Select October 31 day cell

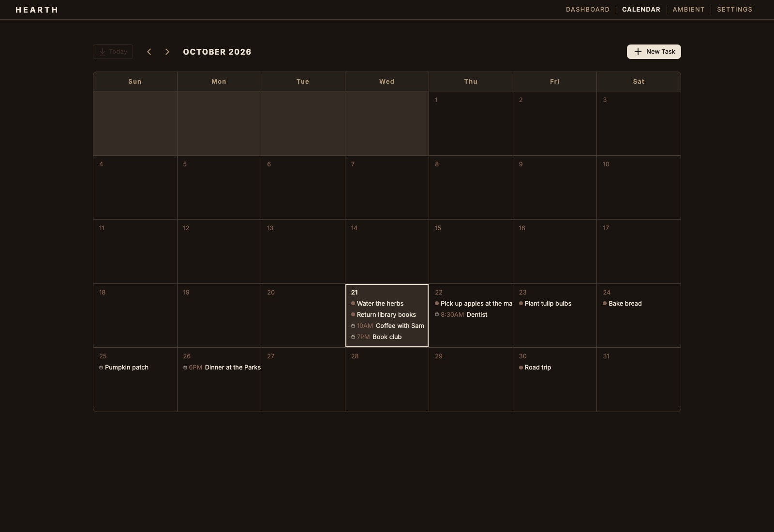tap(639, 380)
